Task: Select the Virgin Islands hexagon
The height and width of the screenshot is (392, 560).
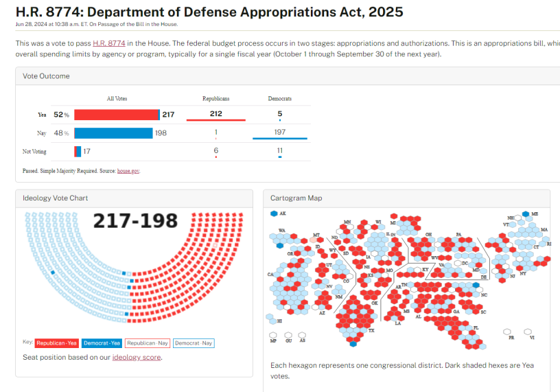Action: (x=528, y=332)
